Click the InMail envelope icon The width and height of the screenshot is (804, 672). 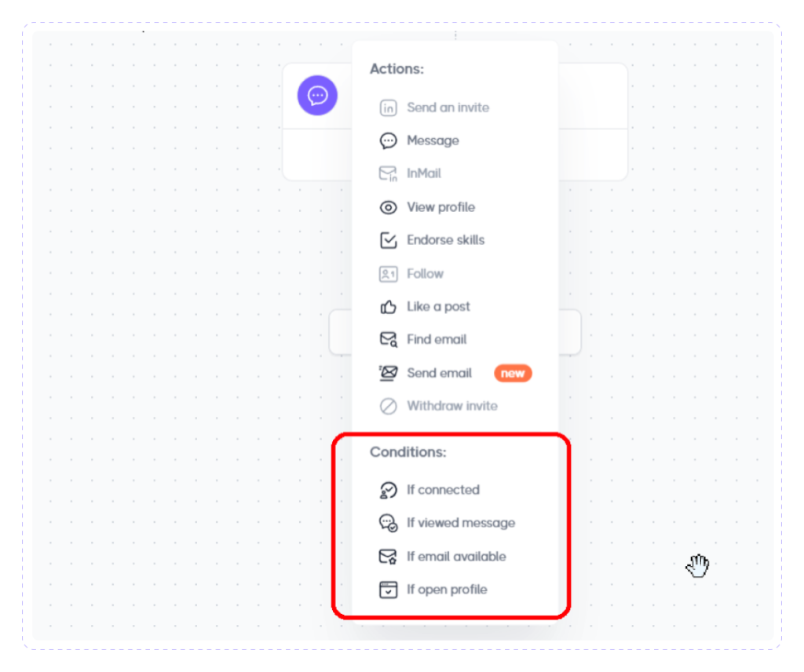coord(388,174)
